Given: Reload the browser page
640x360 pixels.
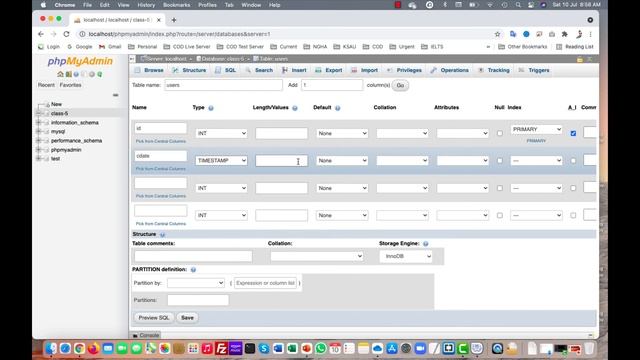Looking at the screenshot, I should click(x=67, y=34).
